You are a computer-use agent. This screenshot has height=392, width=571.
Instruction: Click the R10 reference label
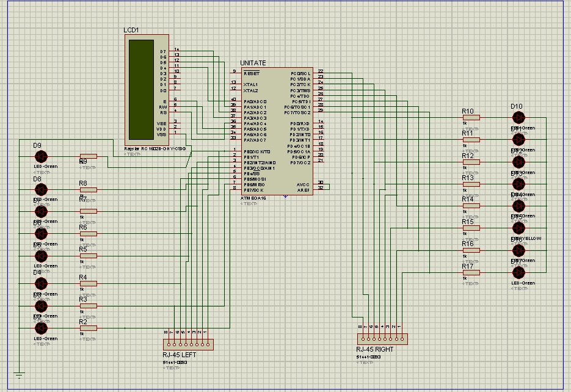click(468, 111)
